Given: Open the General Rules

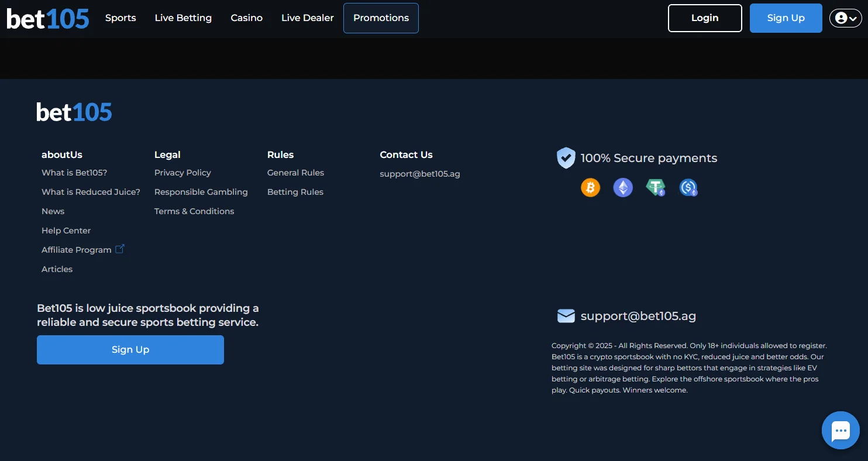Looking at the screenshot, I should 295,173.
